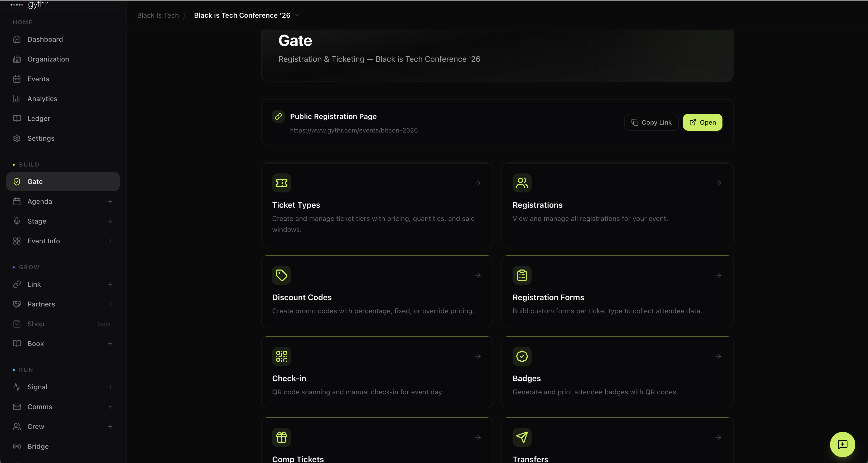Click the Copy Link button

[651, 122]
